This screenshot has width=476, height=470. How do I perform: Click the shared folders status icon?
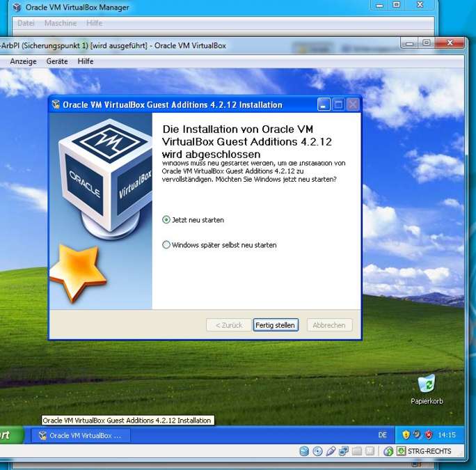tap(357, 451)
